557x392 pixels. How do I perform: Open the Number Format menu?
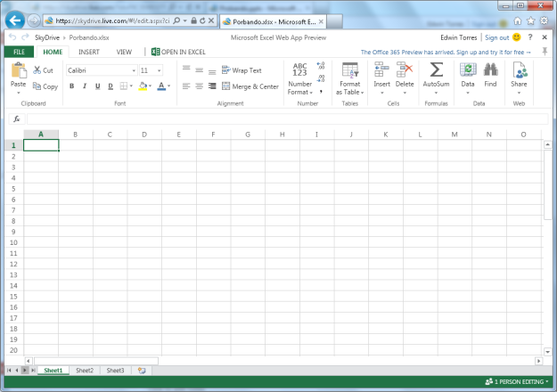(x=299, y=78)
